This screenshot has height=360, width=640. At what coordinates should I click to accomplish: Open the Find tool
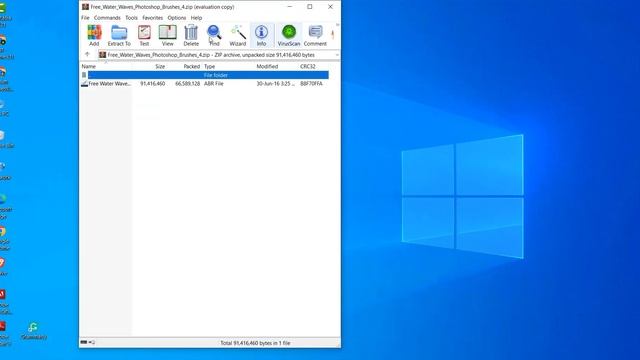(214, 35)
